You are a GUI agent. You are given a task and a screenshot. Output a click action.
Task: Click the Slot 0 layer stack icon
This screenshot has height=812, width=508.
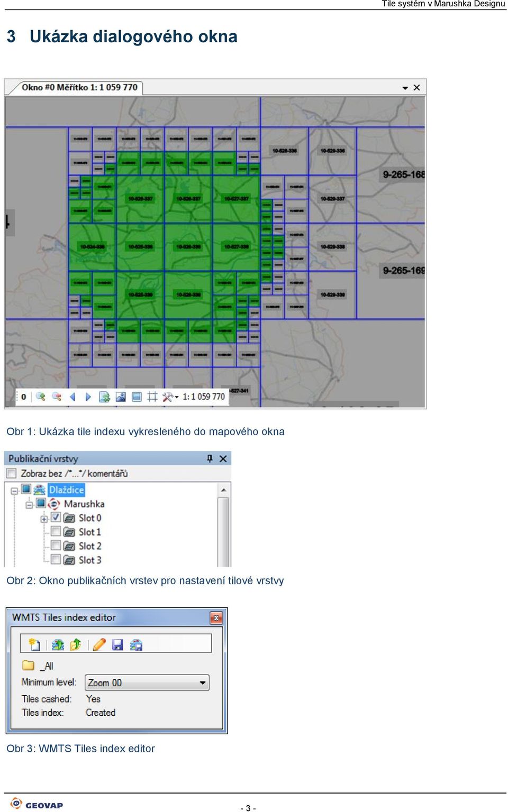tap(69, 518)
